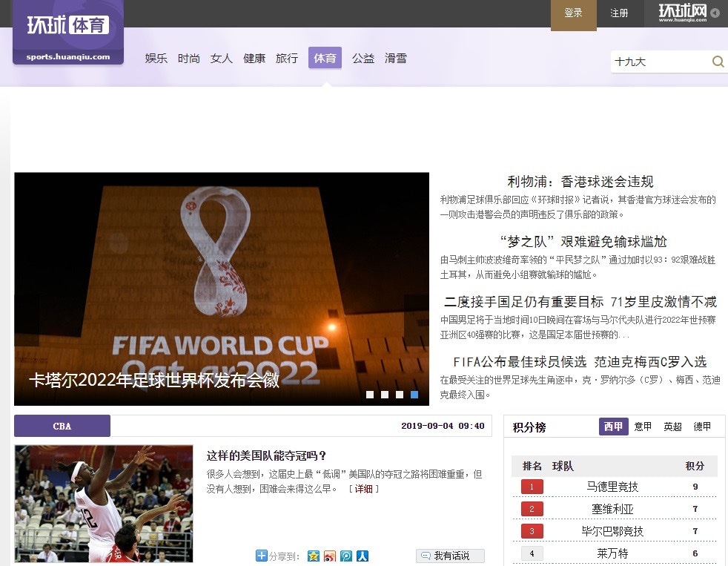Viewport: 728px width, 566px height.
Task: Select the first carousel slide indicator
Action: coord(370,395)
